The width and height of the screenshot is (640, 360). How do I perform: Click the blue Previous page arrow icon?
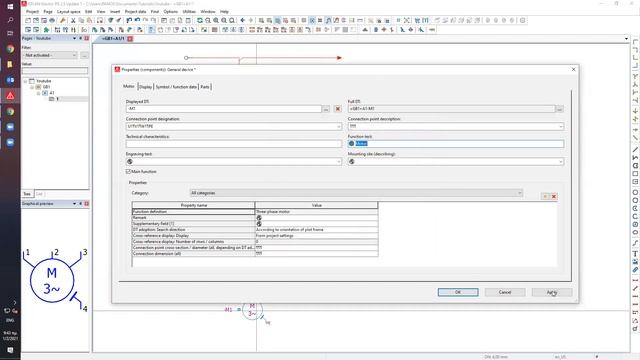tap(242, 20)
